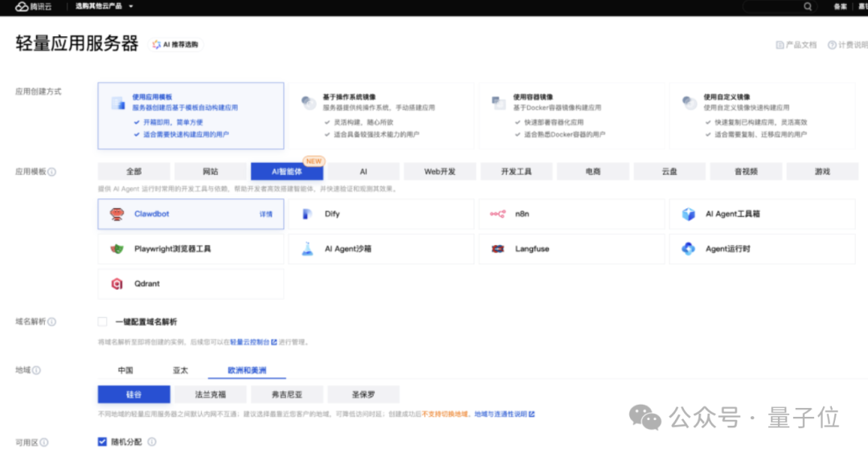Image resolution: width=868 pixels, height=453 pixels.
Task: Select the 基于操作系统镜像 creation option
Action: (x=382, y=116)
